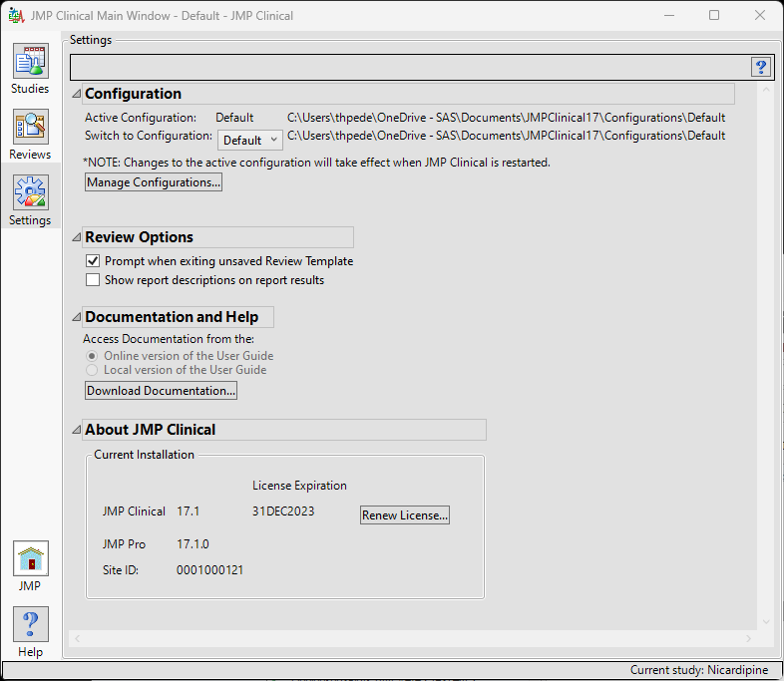Click the blue help icon in Settings header

click(761, 67)
